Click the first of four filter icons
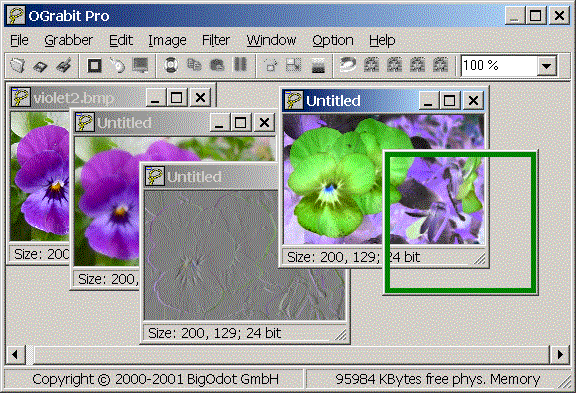576x393 pixels. point(371,65)
